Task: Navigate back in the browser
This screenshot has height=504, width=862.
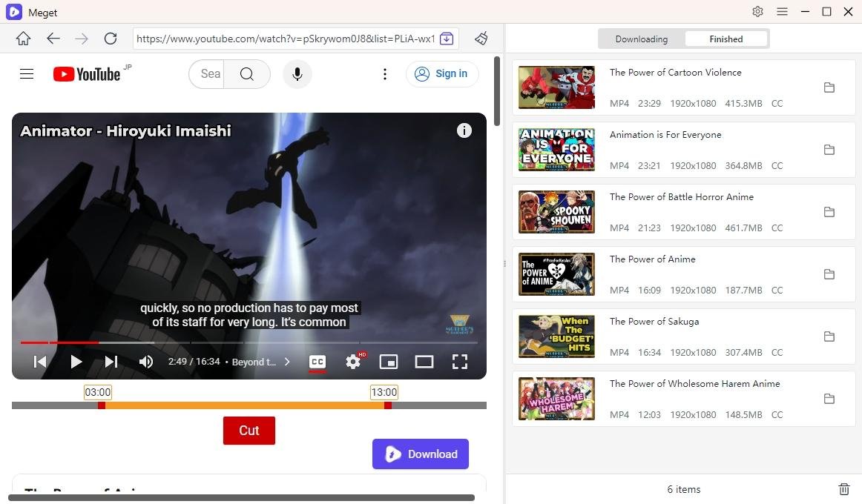Action: (x=53, y=39)
